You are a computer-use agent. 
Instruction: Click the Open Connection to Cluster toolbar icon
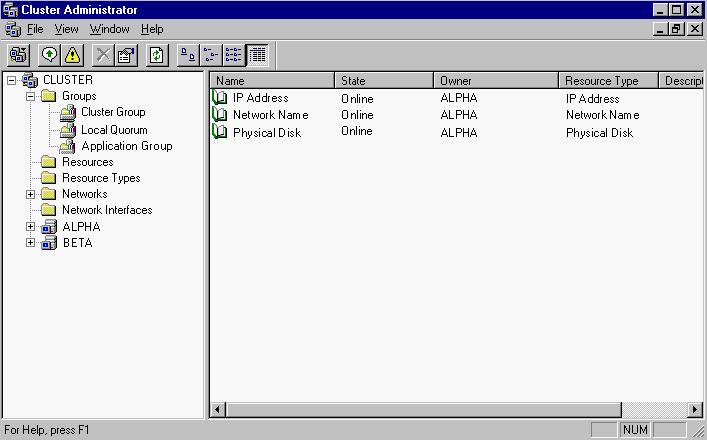(x=18, y=56)
